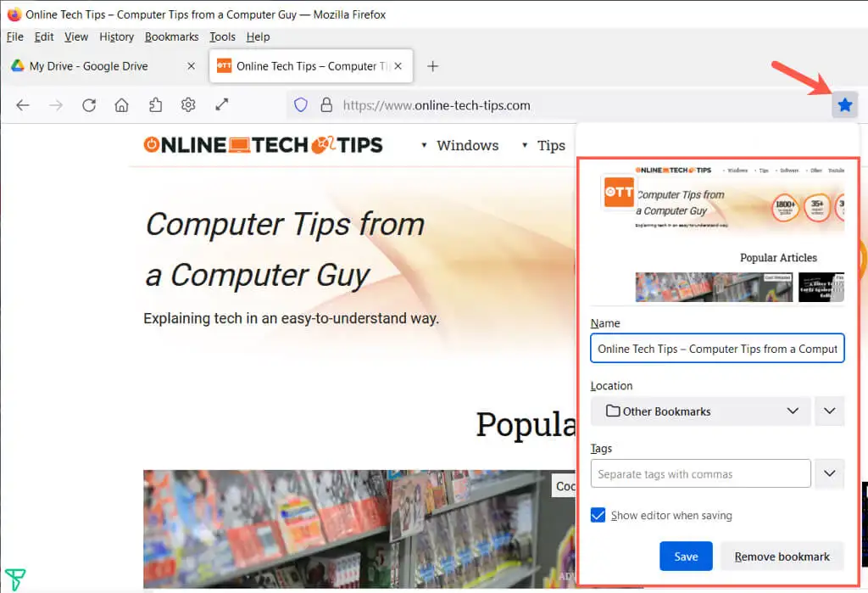Click the bookmark Name text field
Screen dimensions: 868x593
[x=717, y=349]
